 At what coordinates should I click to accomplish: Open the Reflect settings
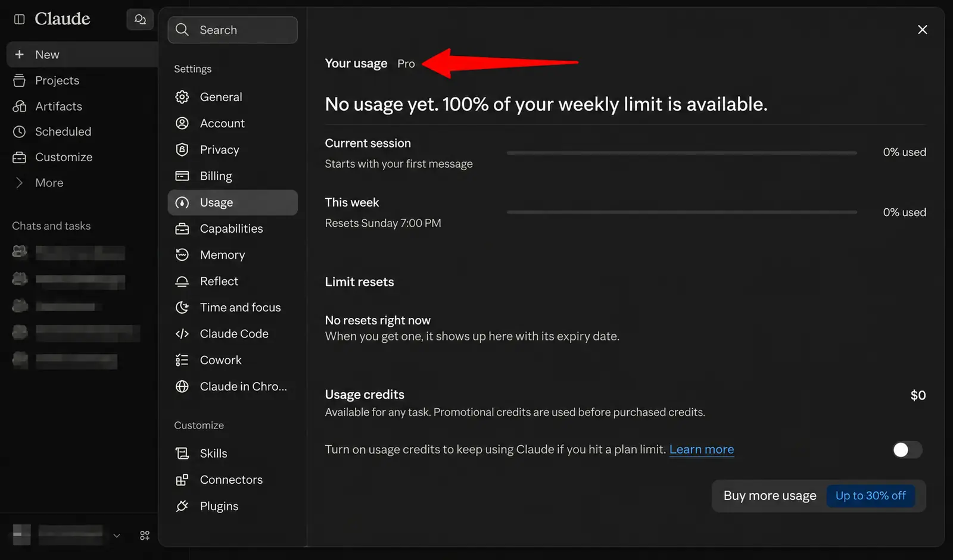coord(232,281)
